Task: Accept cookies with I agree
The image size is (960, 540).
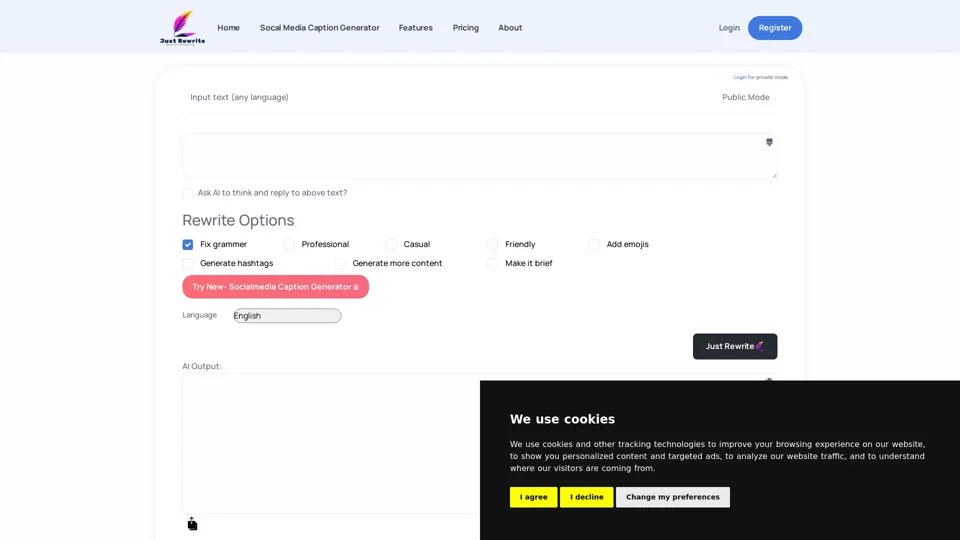Action: click(x=533, y=497)
